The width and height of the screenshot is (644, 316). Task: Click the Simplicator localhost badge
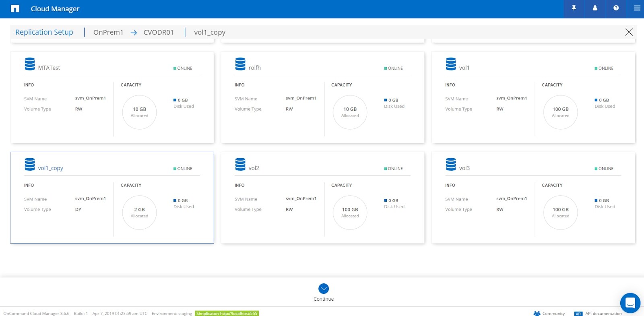(227, 313)
